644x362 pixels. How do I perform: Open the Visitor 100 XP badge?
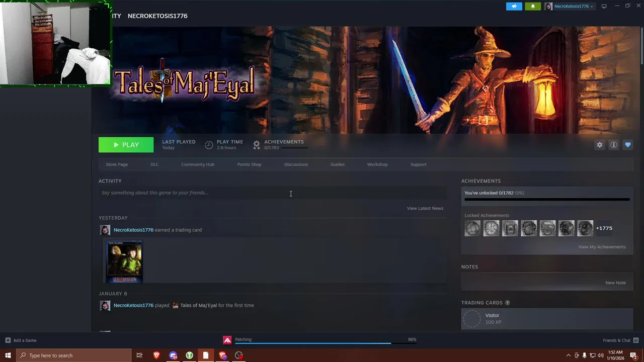click(x=547, y=319)
